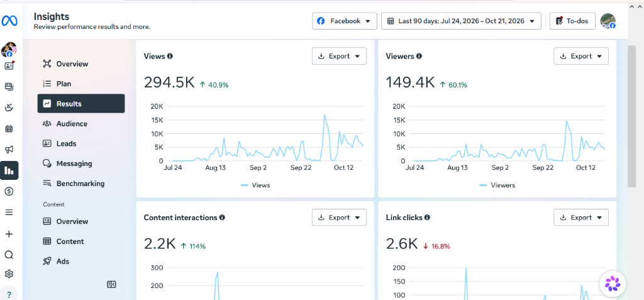Open the Leads section

point(81,143)
